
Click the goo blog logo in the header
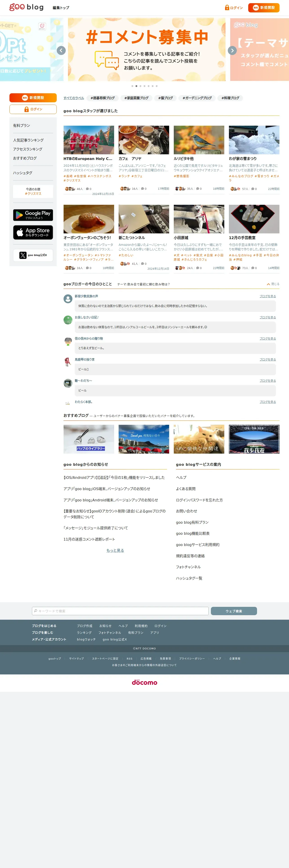[x=27, y=7]
